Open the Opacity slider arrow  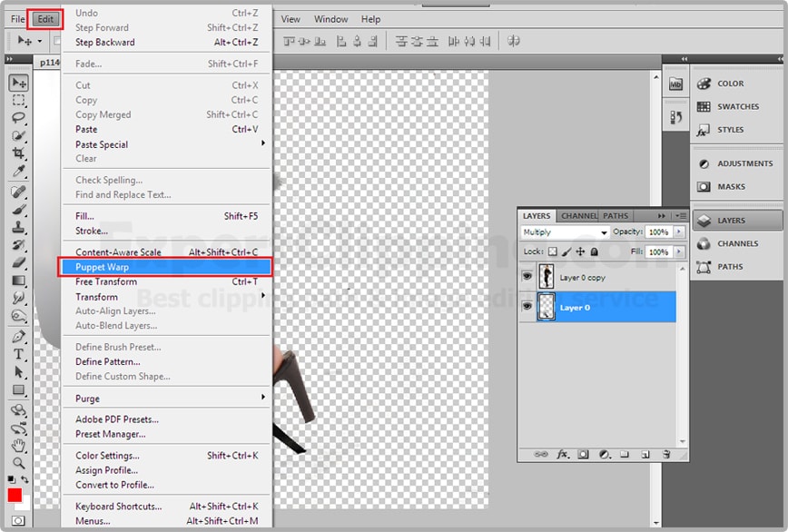pyautogui.click(x=679, y=232)
